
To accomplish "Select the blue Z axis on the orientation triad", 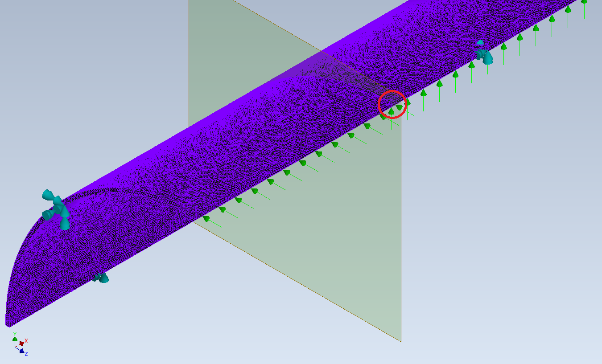I will pos(21,351).
